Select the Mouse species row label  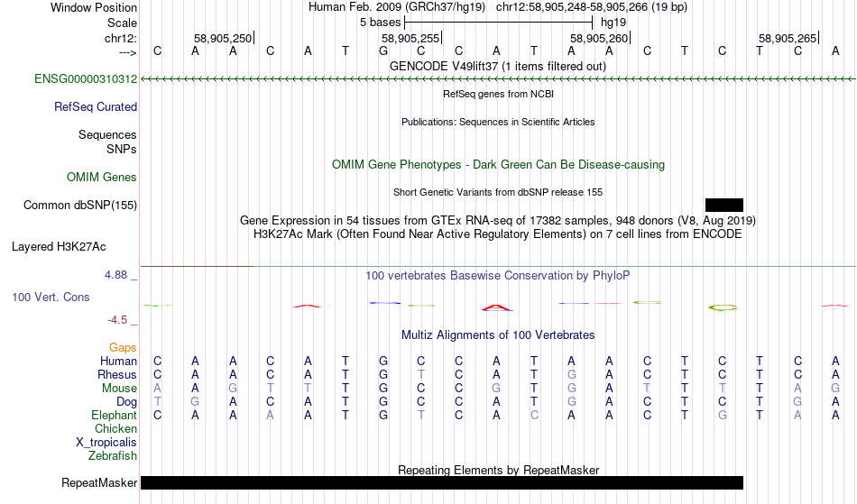tap(119, 389)
